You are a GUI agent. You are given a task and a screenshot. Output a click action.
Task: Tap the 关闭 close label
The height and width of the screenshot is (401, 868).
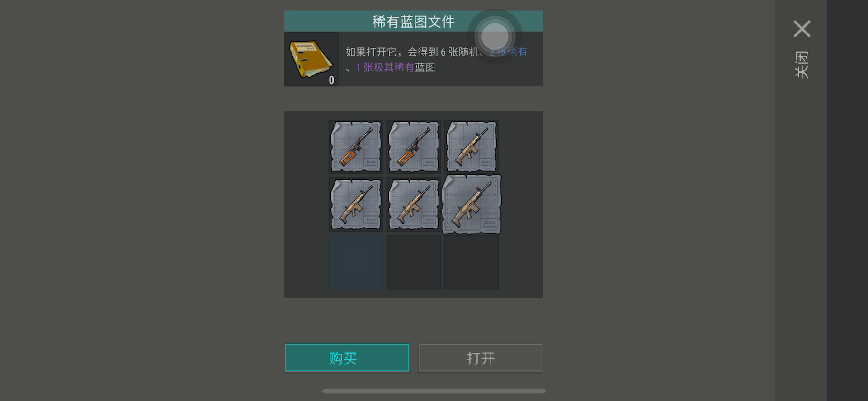[x=802, y=65]
